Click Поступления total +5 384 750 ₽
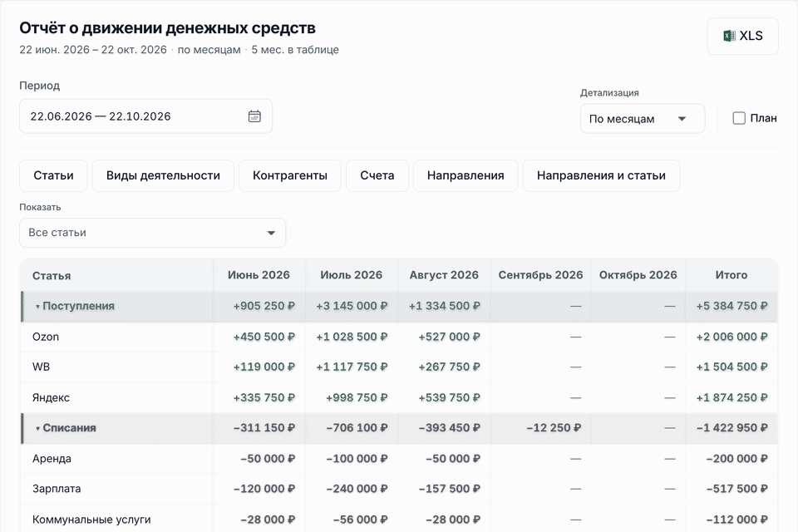 731,306
